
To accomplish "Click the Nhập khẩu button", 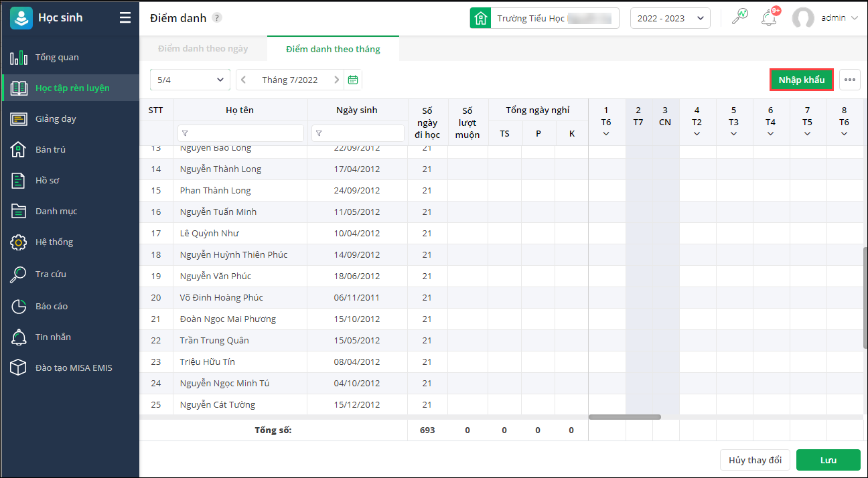I will click(x=801, y=80).
